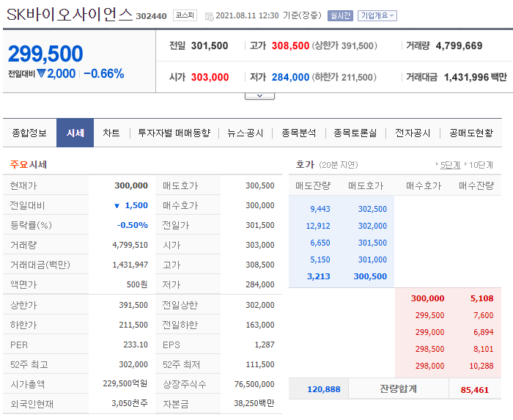Image resolution: width=513 pixels, height=420 pixels.
Task: Open 투자자별 매매동향 tab
Action: 174,133
